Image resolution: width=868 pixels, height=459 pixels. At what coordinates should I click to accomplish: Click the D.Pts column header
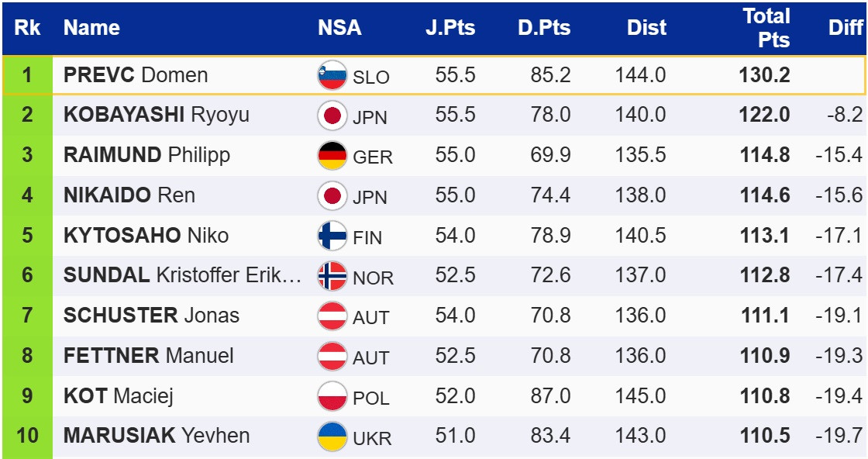pos(544,28)
